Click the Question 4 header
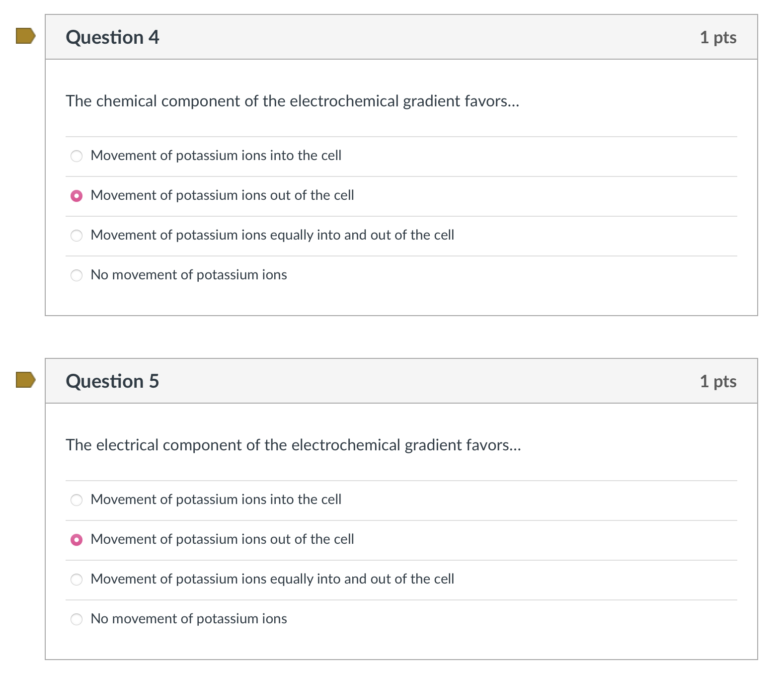 (112, 36)
